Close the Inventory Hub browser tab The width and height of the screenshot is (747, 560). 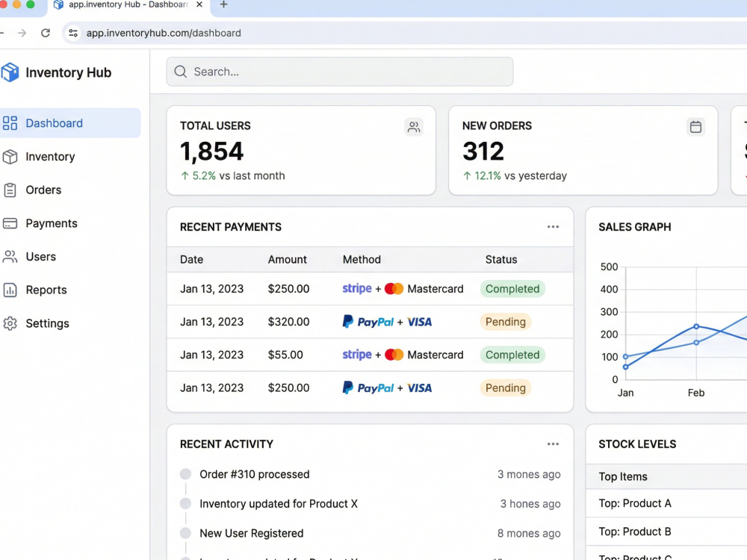[199, 4]
